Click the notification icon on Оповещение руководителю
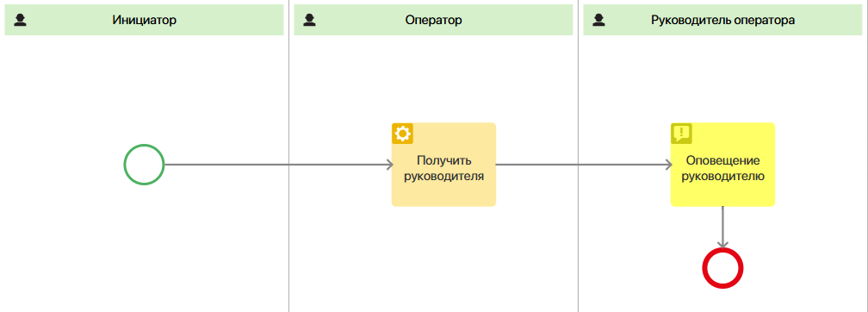The height and width of the screenshot is (312, 868). coord(681,134)
